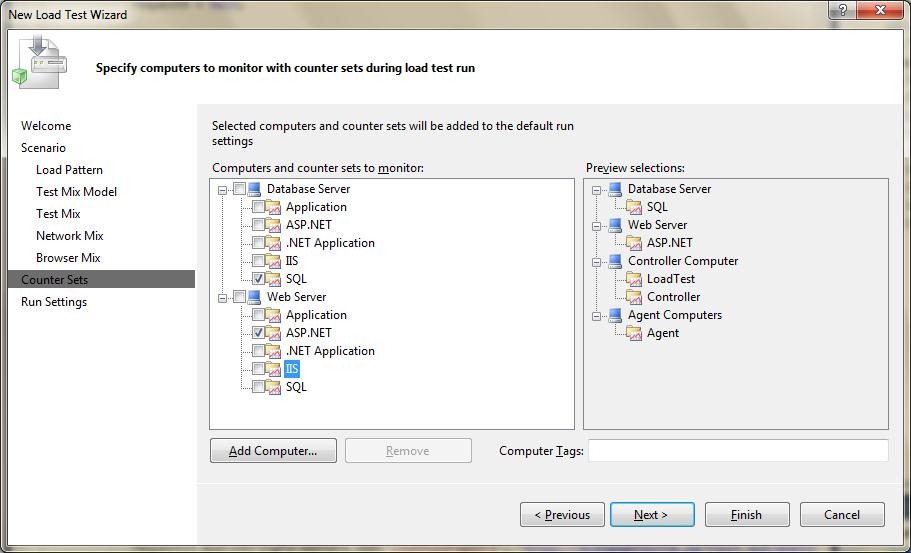Click the counter set icon beside .NET Application under Web Server
The width and height of the screenshot is (911, 553).
(274, 351)
